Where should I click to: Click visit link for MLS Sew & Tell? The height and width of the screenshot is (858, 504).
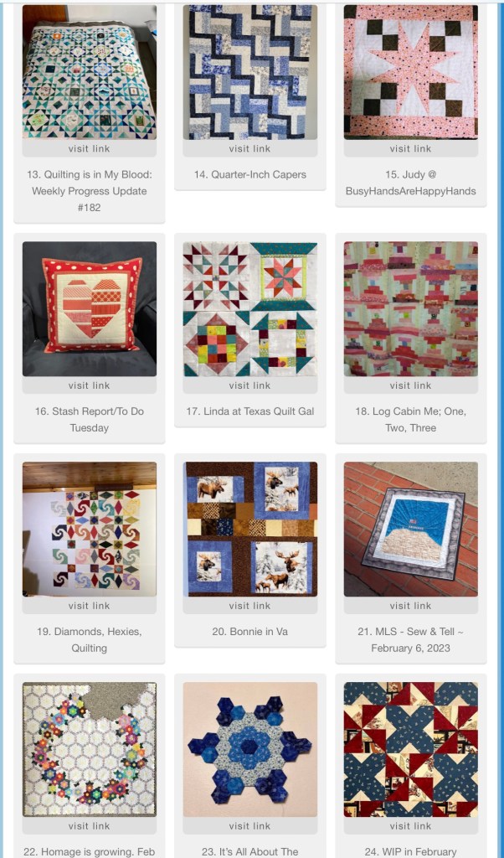[410, 606]
